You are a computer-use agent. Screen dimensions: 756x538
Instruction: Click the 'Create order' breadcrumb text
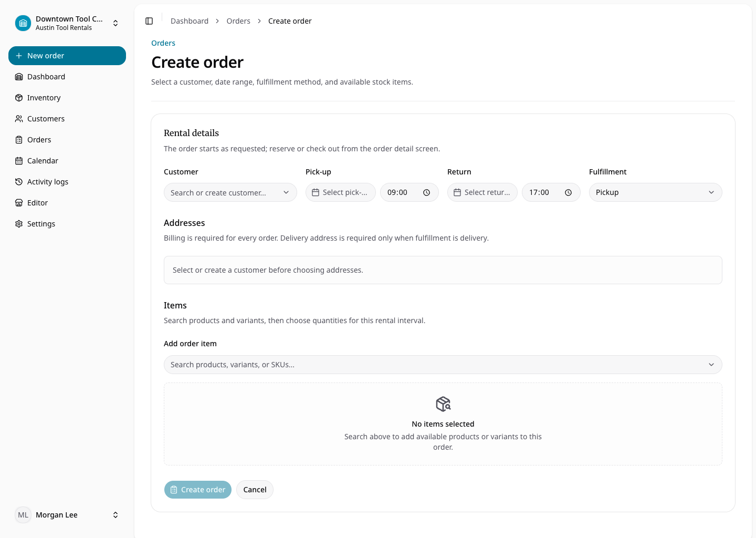pos(290,21)
